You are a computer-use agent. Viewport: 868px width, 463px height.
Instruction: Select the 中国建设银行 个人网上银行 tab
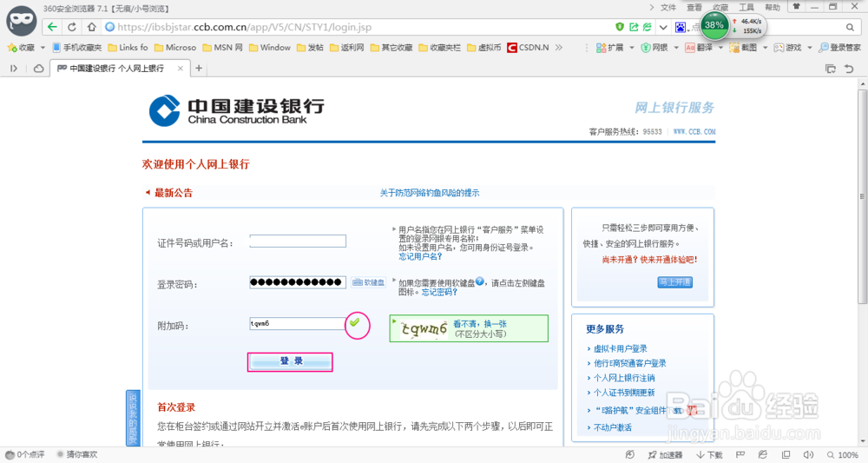click(120, 69)
